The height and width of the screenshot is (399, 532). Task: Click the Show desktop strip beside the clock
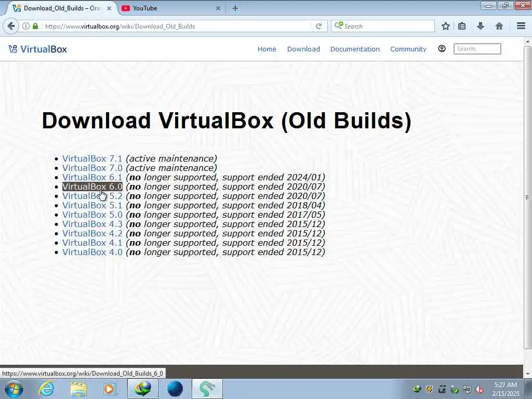pos(528,389)
